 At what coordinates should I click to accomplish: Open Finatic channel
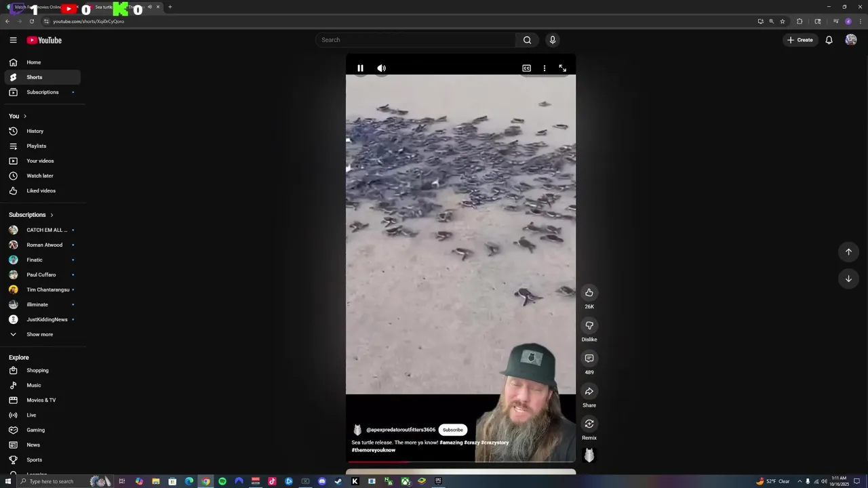click(x=43, y=260)
